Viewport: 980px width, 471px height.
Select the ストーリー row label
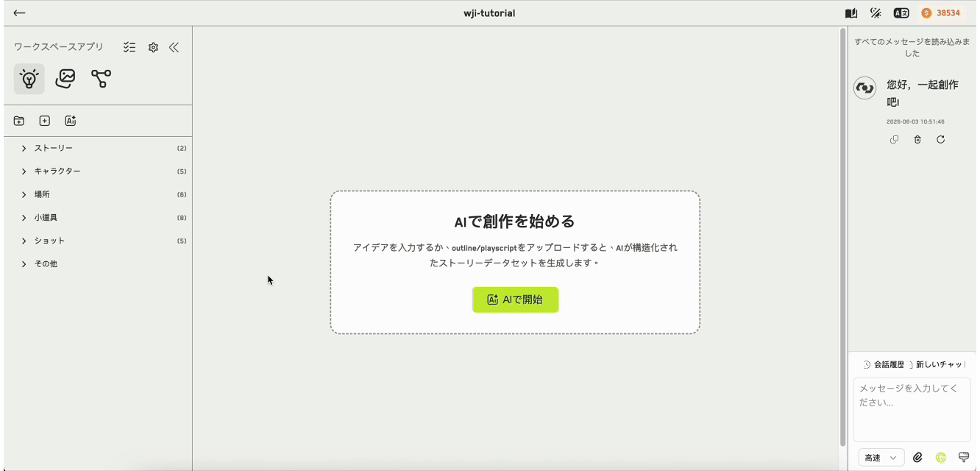tap(54, 149)
